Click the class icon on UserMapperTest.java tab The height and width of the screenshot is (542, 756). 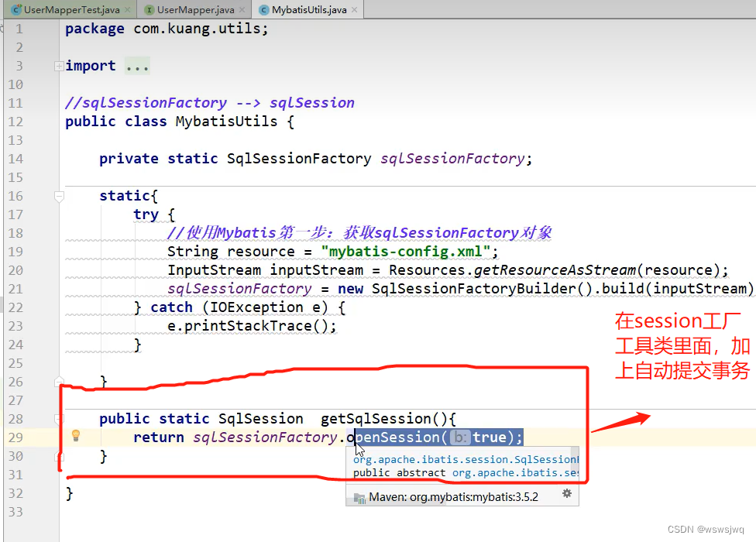point(16,9)
